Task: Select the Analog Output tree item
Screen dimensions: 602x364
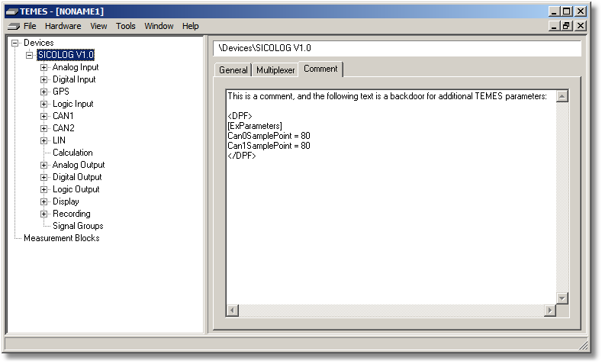Action: coord(79,165)
